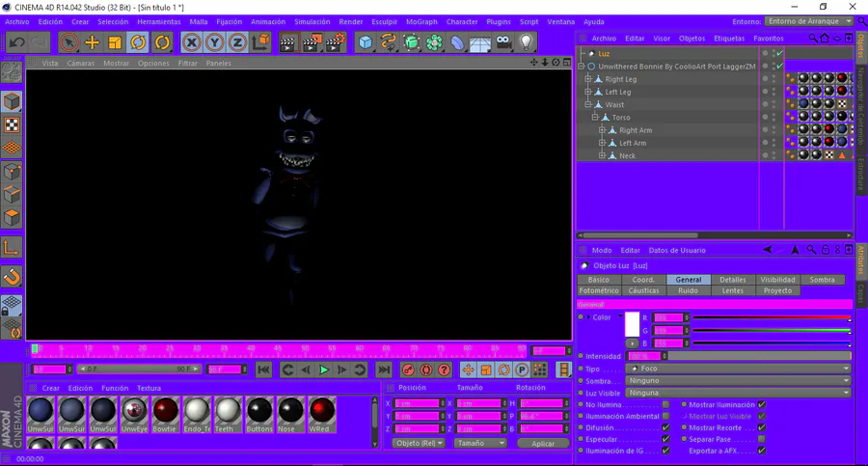The width and height of the screenshot is (868, 466).
Task: Select the Live Selection tool
Action: 68,42
